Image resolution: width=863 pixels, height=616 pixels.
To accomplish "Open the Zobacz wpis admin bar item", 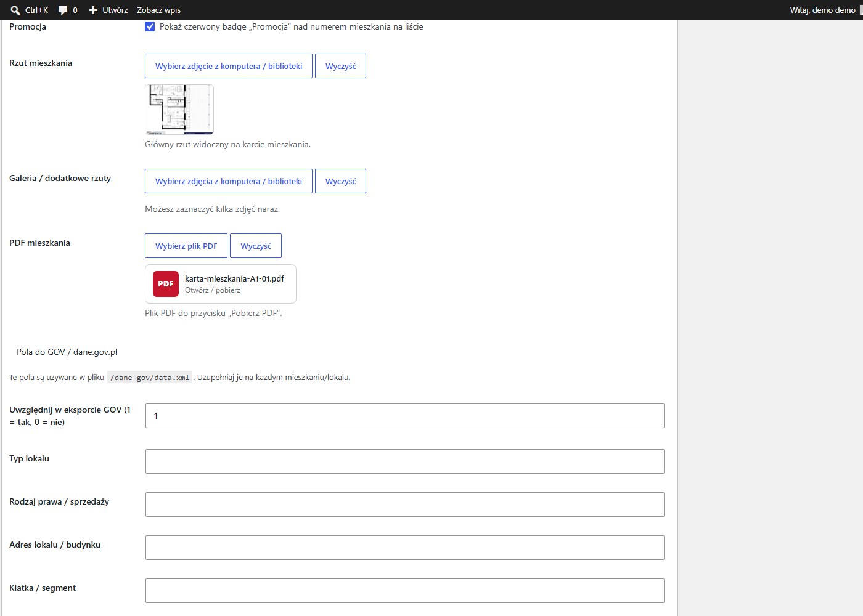I will [158, 10].
